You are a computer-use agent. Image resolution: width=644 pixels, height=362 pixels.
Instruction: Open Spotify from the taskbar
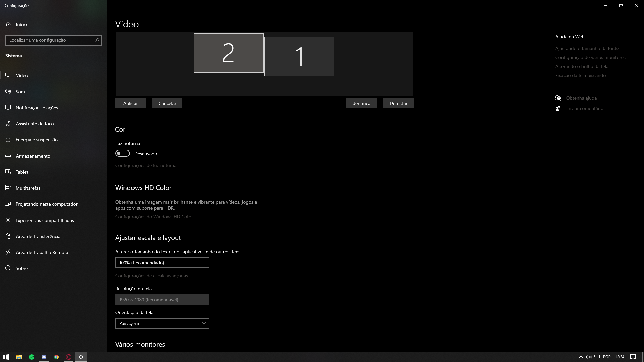pos(32,357)
